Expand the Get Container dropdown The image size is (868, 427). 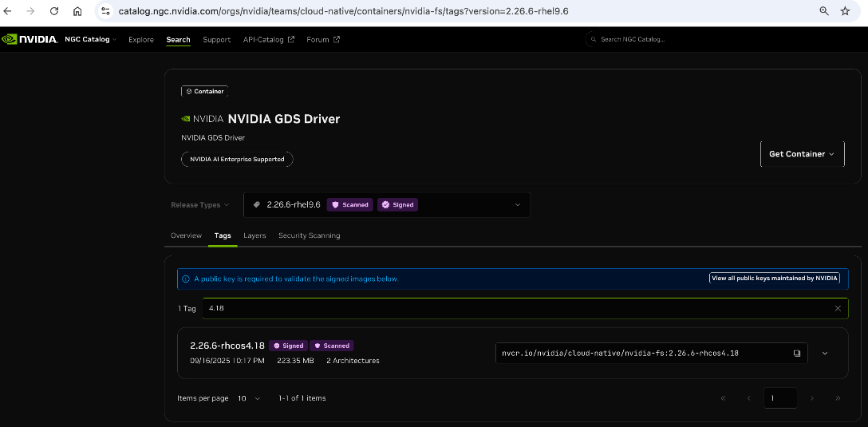[802, 154]
